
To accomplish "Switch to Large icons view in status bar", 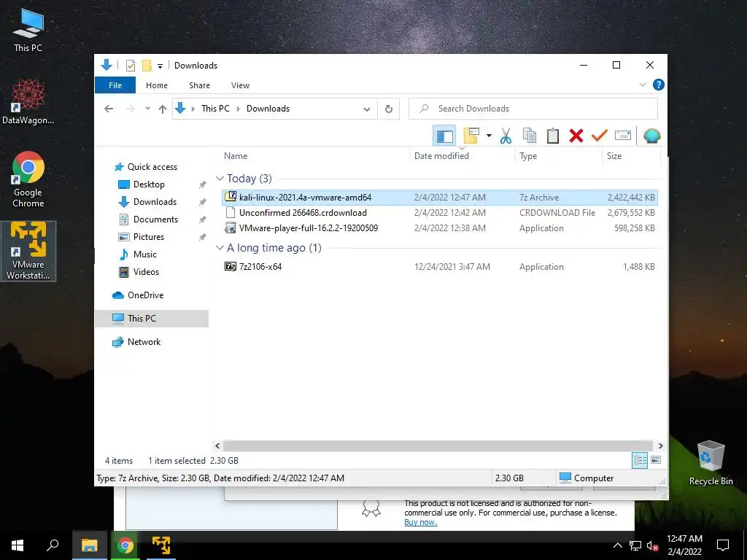I will (656, 460).
